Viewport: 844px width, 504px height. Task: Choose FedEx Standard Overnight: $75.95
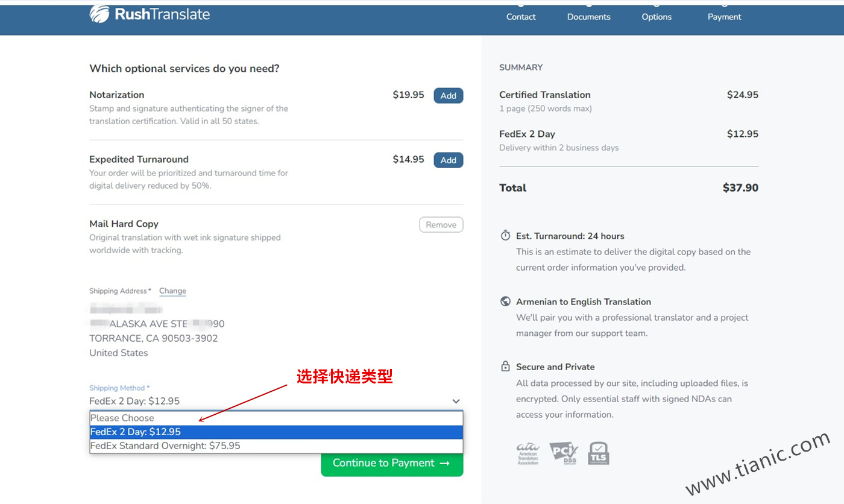pos(276,446)
